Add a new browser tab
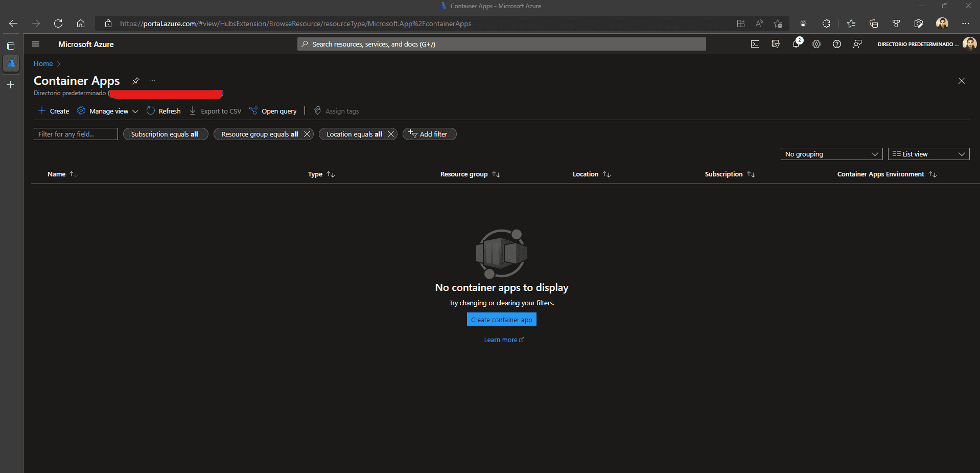Viewport: 980px width, 473px height. tap(11, 85)
